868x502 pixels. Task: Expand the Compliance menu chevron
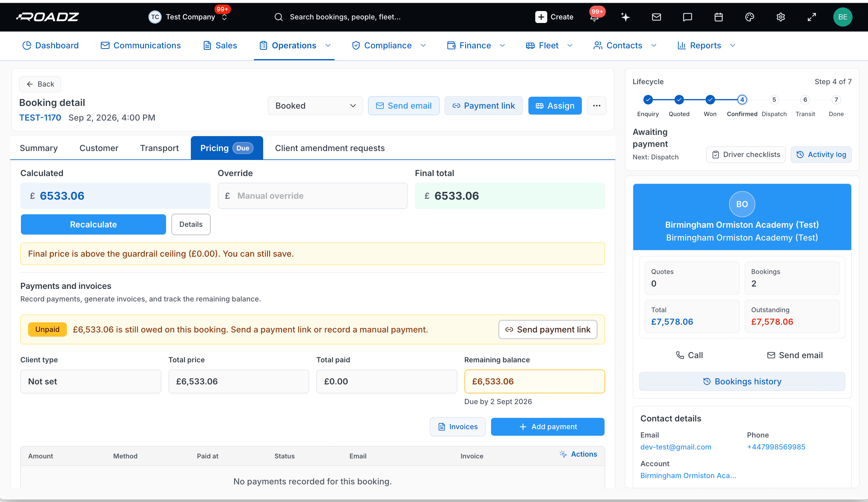423,45
